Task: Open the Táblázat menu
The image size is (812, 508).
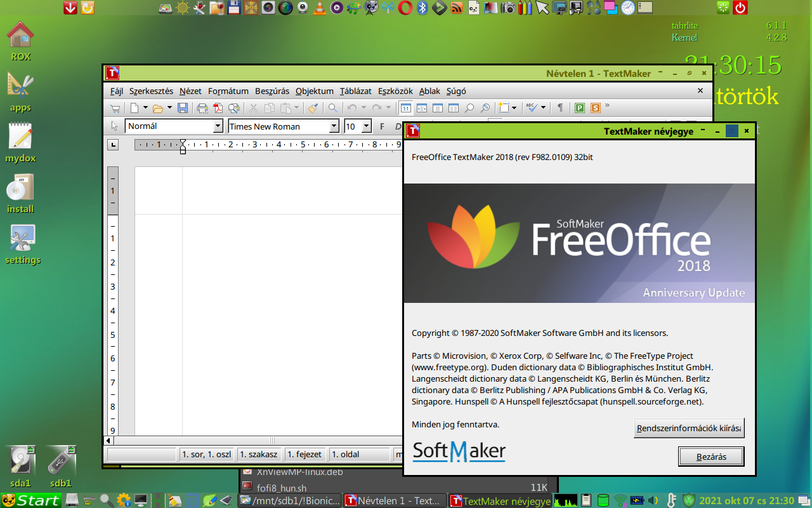Action: [355, 91]
